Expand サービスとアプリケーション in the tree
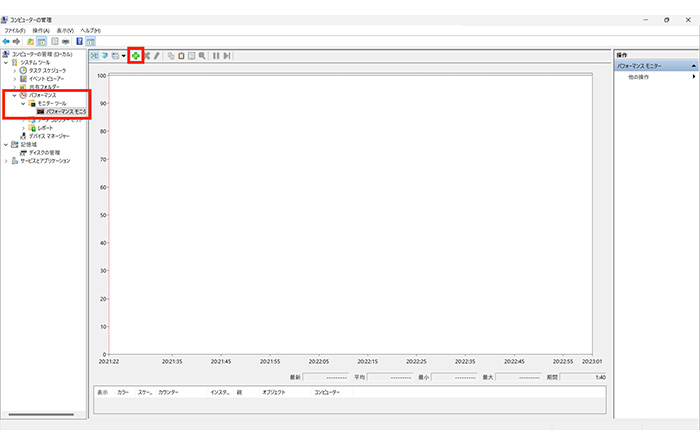Screen dimensions: 700x445 click(6, 160)
